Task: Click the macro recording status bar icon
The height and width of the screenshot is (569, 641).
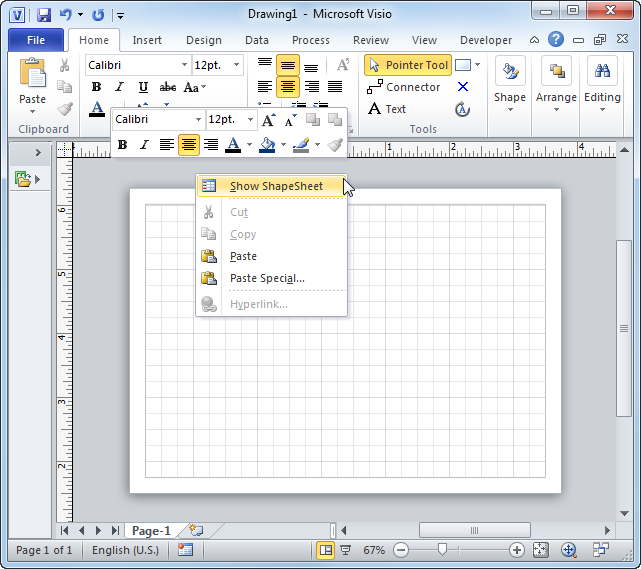Action: pyautogui.click(x=185, y=550)
